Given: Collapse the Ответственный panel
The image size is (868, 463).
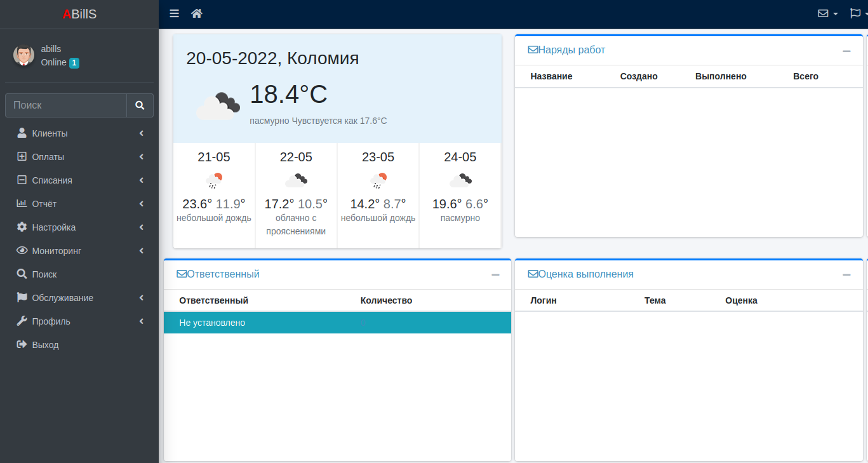Looking at the screenshot, I should [495, 275].
